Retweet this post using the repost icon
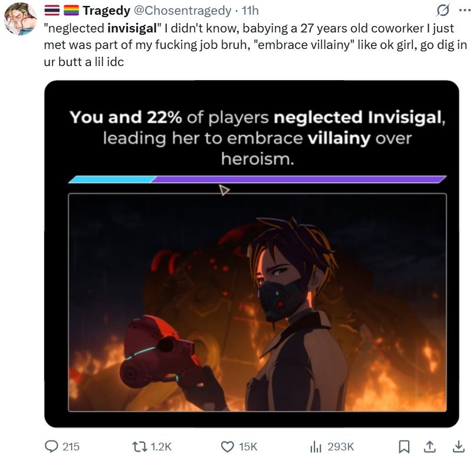This screenshot has width=476, height=464. 140,447
